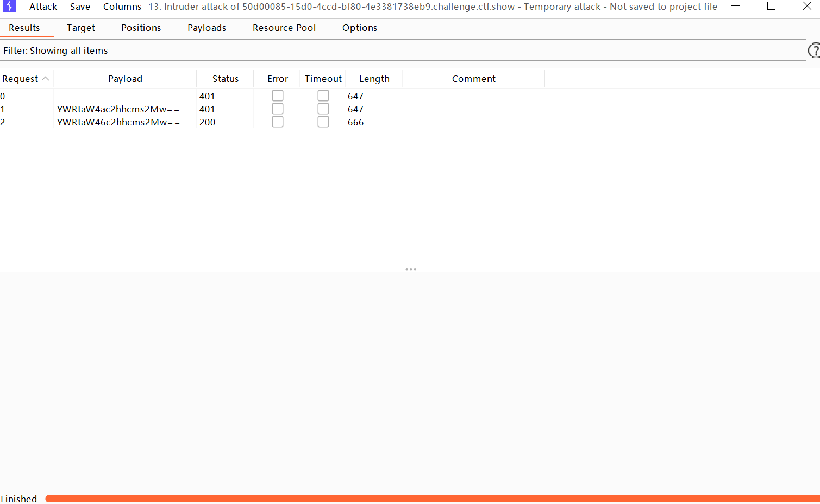Sort by the Length column header

(x=374, y=79)
